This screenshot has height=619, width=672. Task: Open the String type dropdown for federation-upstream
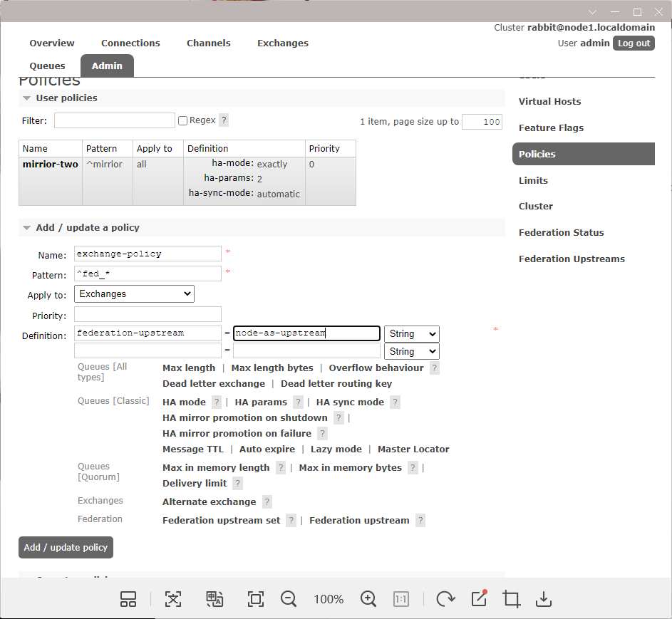(x=412, y=333)
